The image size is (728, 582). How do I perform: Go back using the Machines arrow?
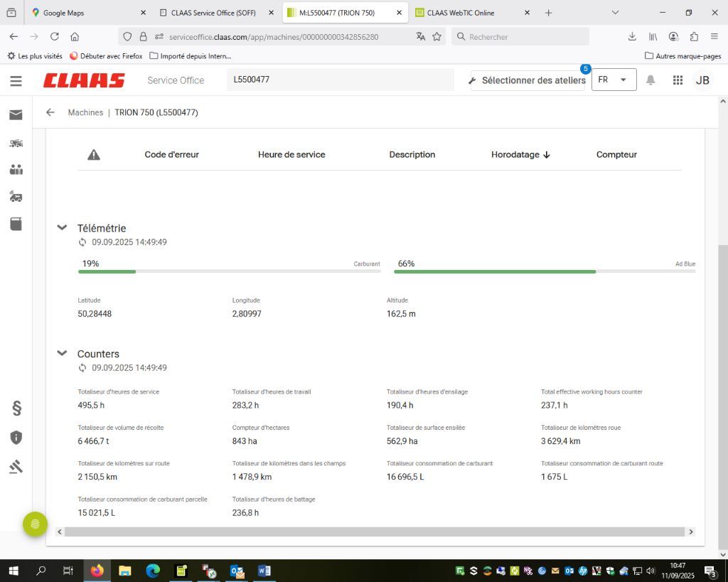50,112
